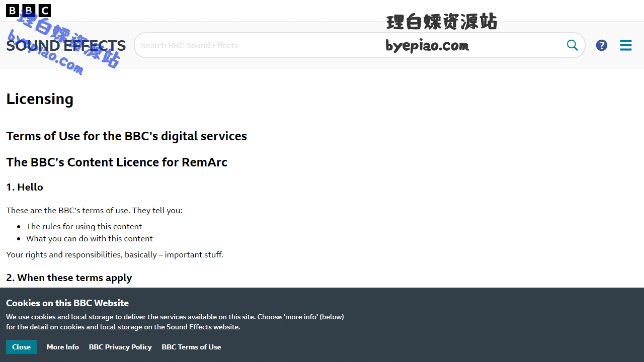Click the '1. Hello' heading
Screen dimensions: 644x362
25,187
